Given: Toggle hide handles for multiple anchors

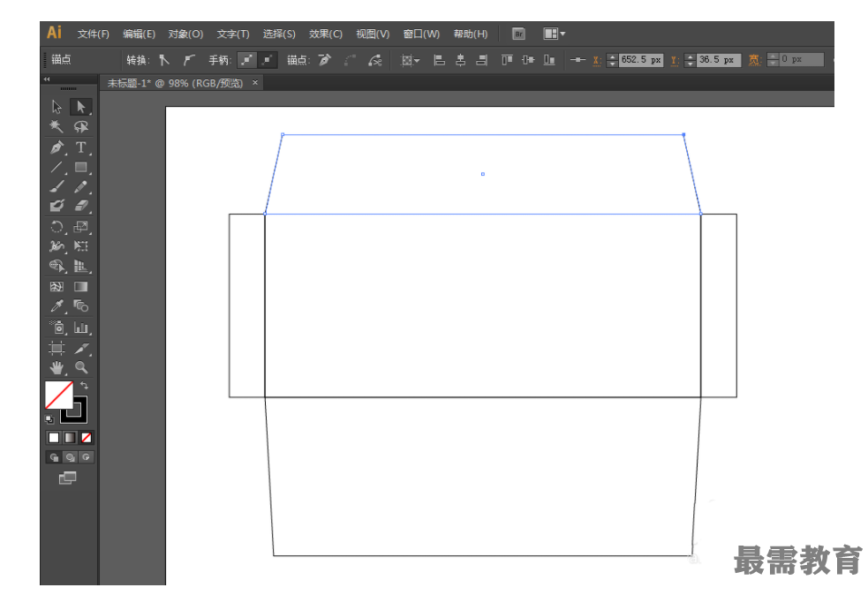Looking at the screenshot, I should (x=268, y=60).
